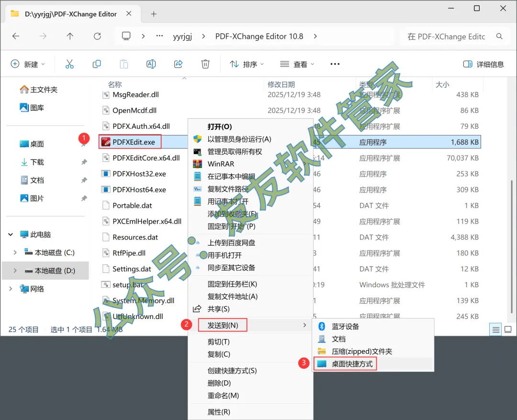Expand address bar chevron after PDF-XChange Editor 10.8

click(315, 36)
